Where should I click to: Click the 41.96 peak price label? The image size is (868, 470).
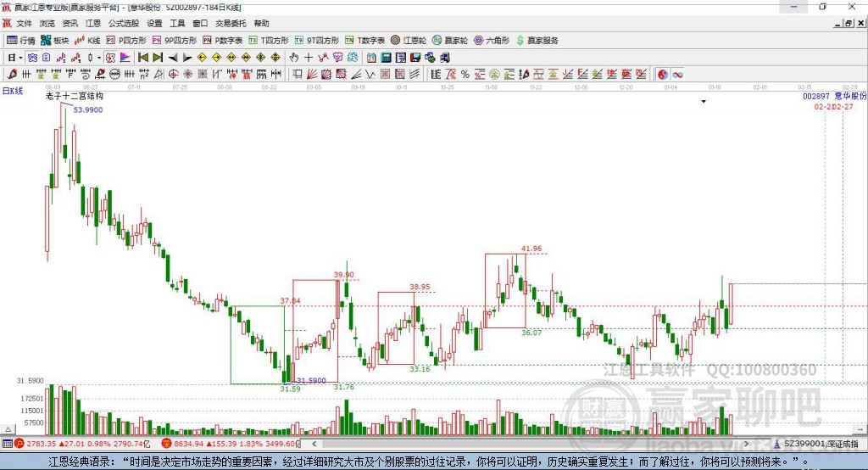(531, 249)
